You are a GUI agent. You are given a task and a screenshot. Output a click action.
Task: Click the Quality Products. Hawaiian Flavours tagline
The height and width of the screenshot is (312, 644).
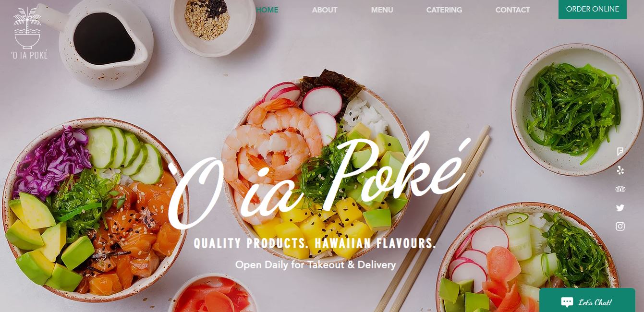[x=315, y=243]
